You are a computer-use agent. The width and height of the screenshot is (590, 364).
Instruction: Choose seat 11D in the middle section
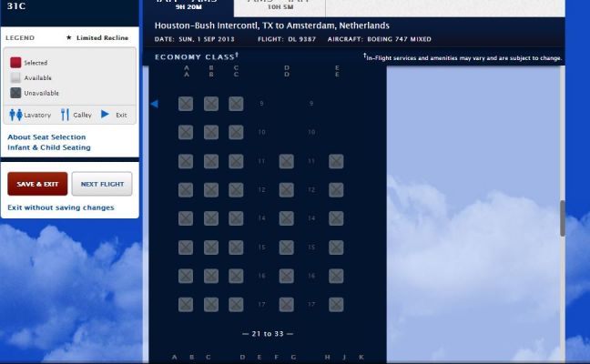point(286,161)
